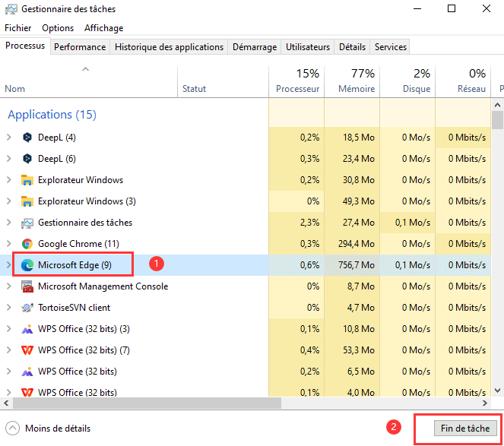This screenshot has width=504, height=446.
Task: Open the Fichier menu
Action: pyautogui.click(x=18, y=28)
